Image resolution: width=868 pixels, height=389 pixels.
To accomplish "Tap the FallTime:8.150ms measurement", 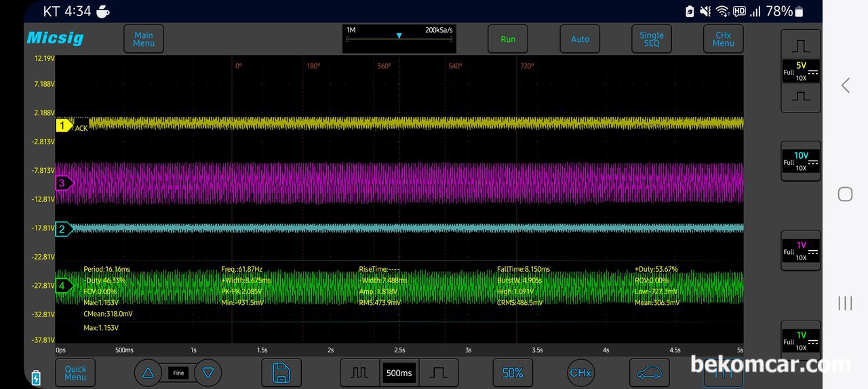I will [x=524, y=269].
